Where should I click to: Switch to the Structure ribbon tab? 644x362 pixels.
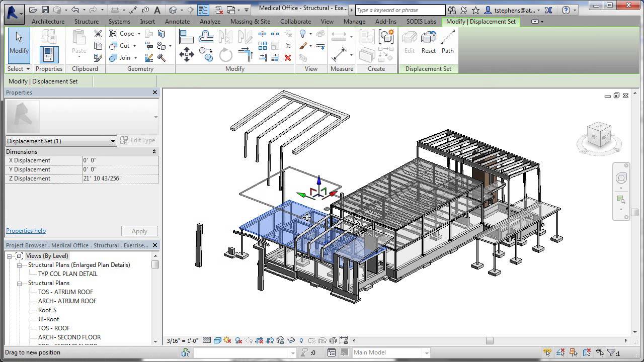[87, 22]
